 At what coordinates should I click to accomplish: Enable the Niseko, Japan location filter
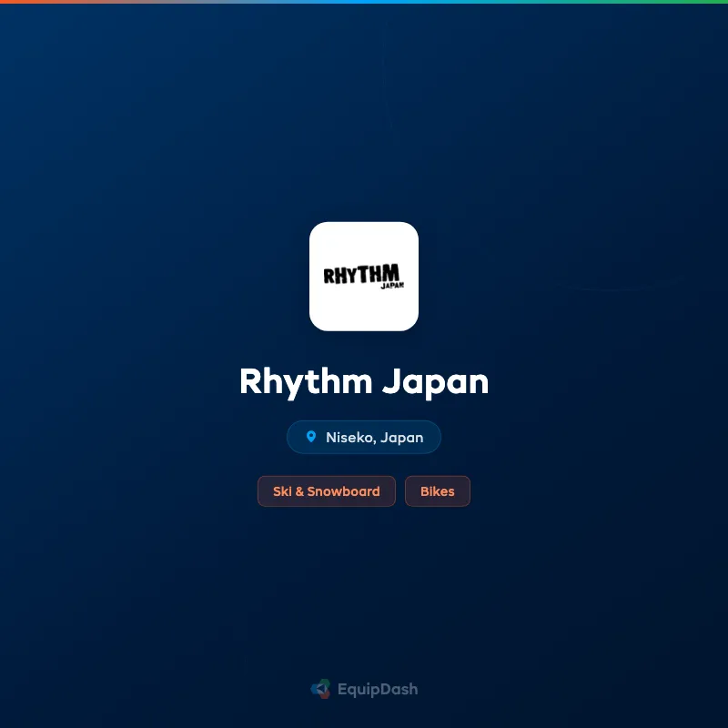[x=364, y=437]
